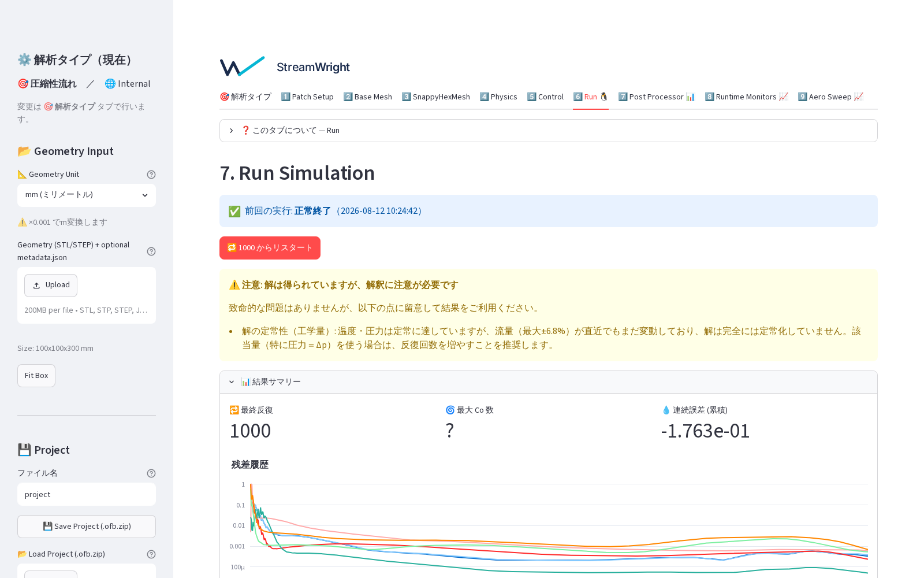Click Save Project (.ofb.zip) button

click(x=87, y=527)
